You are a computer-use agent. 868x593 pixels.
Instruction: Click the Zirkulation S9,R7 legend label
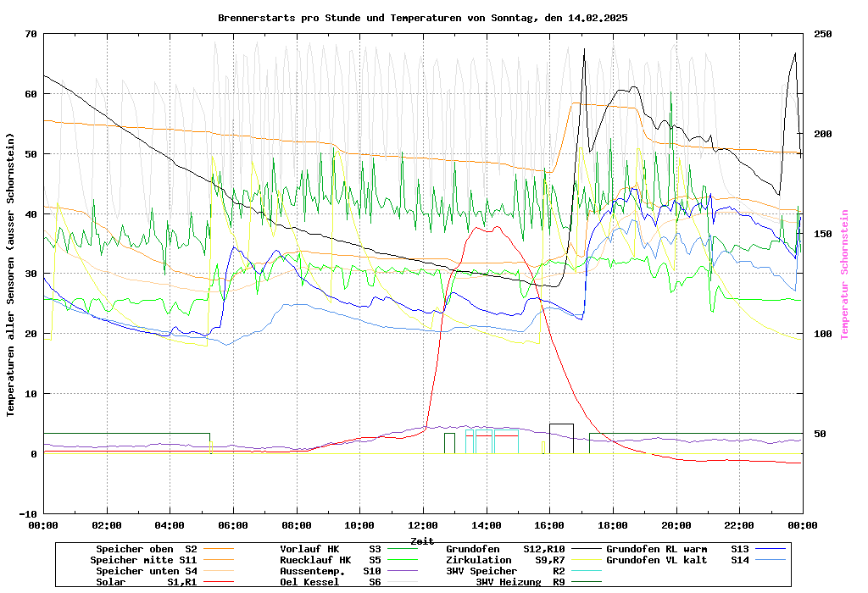pos(505,560)
